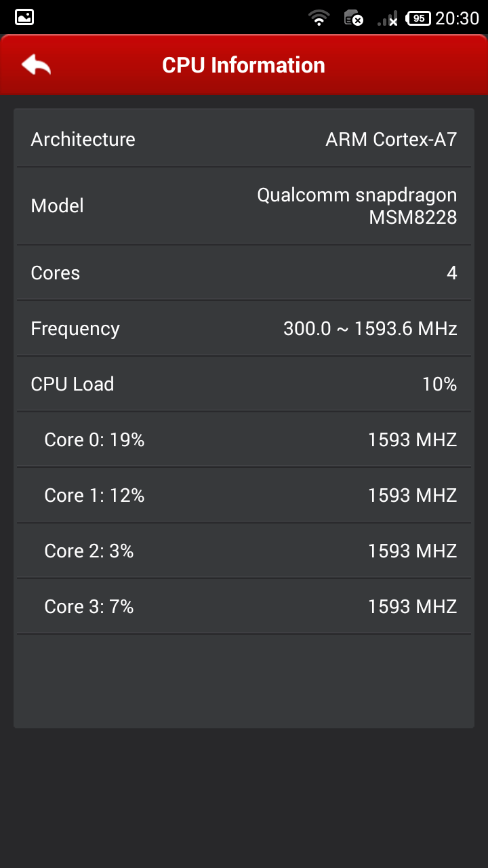Tap the 20:30 clock
488x868 pixels.
click(457, 18)
